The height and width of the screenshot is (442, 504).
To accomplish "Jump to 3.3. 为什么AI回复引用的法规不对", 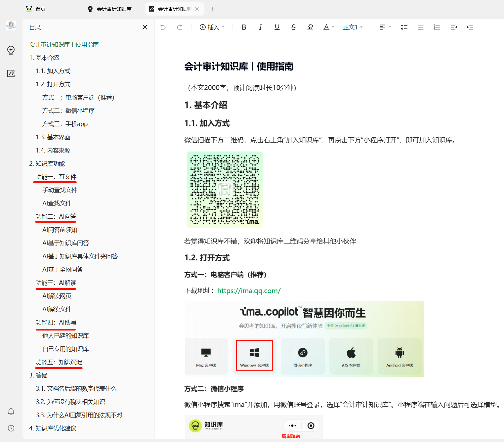I will coord(79,415).
